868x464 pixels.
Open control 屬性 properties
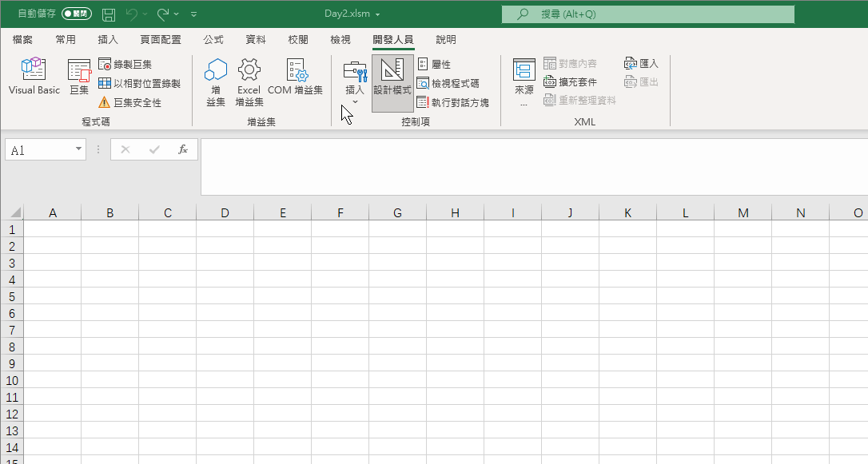(x=434, y=64)
